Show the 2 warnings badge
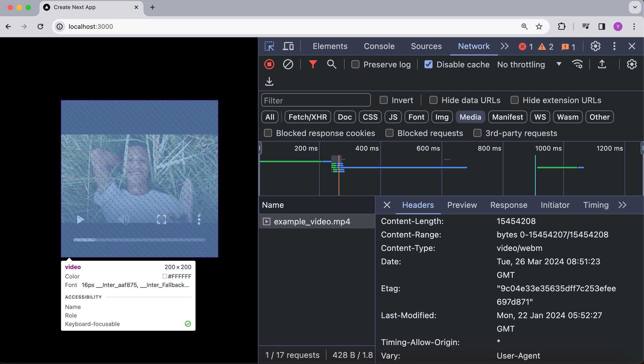 tap(546, 47)
